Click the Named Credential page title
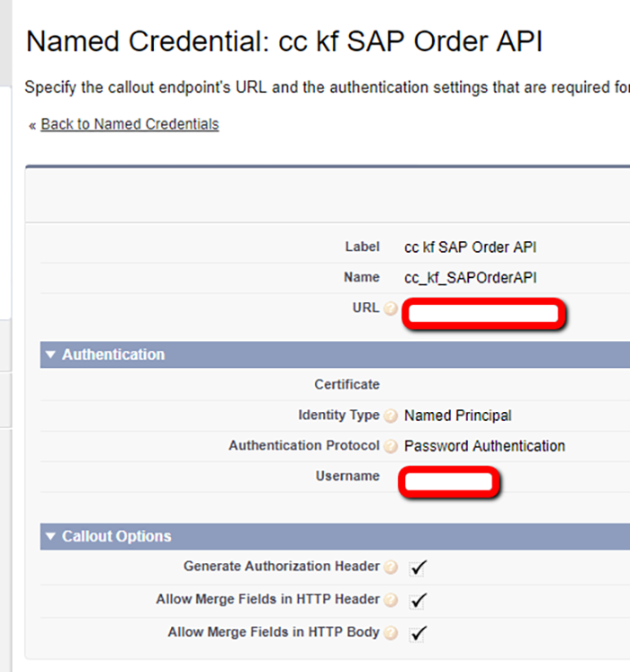Image resolution: width=630 pixels, height=672 pixels. (284, 41)
